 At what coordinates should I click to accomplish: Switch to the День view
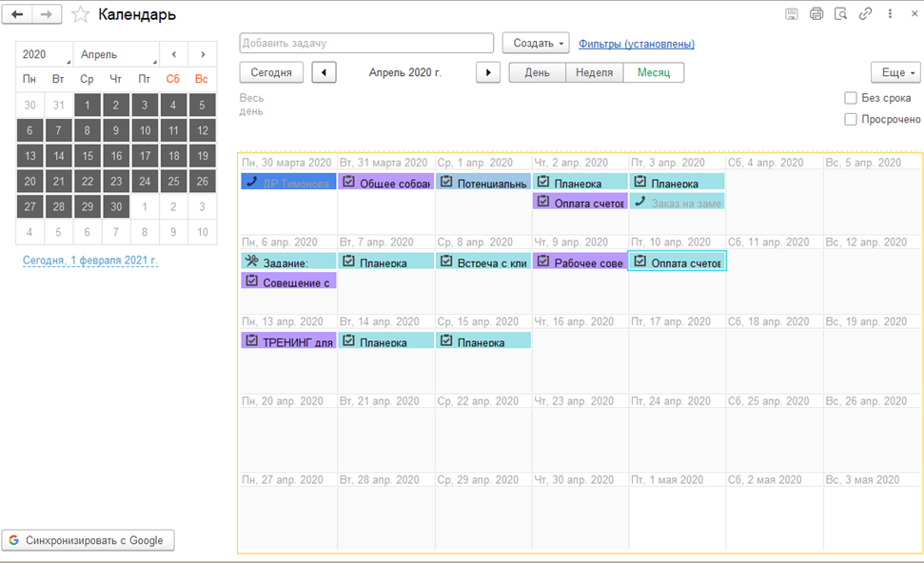(537, 73)
